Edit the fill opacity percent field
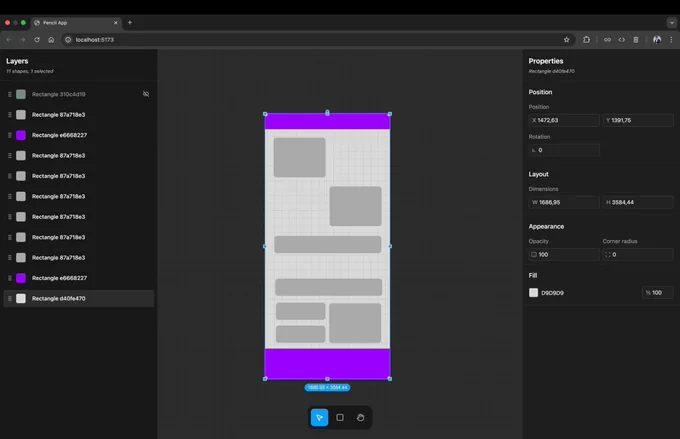This screenshot has height=439, width=680. click(657, 293)
